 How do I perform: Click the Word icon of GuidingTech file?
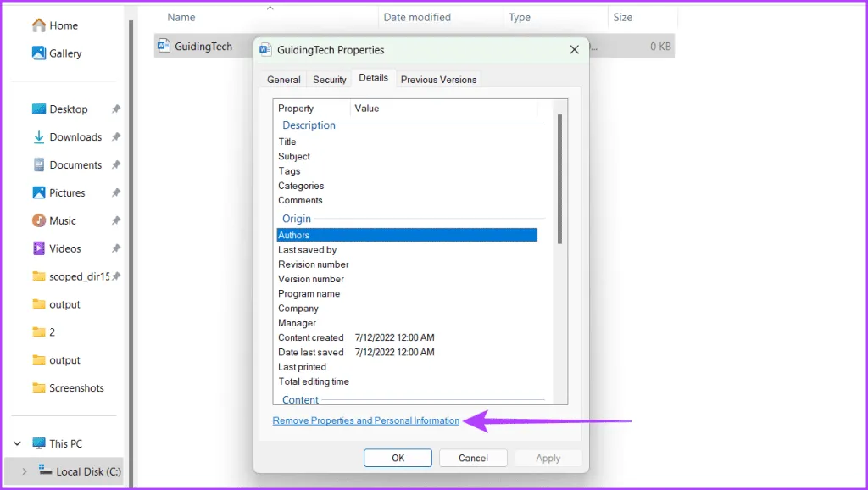pos(164,47)
